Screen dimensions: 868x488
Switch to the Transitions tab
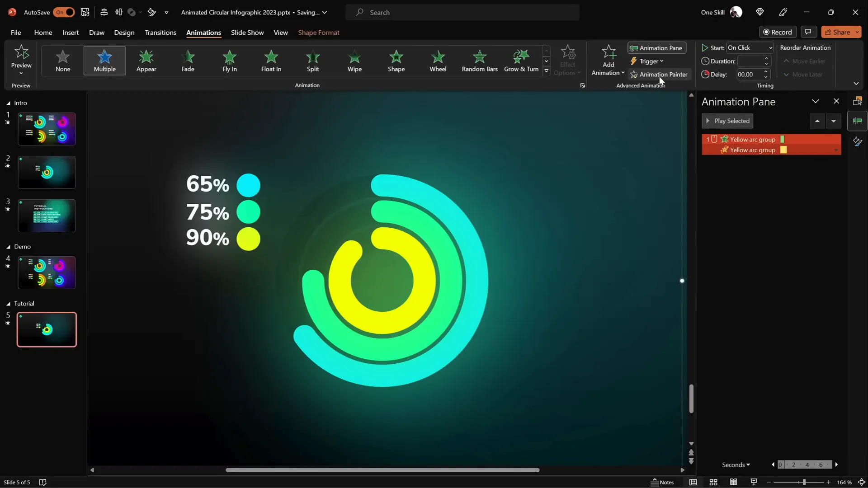160,33
